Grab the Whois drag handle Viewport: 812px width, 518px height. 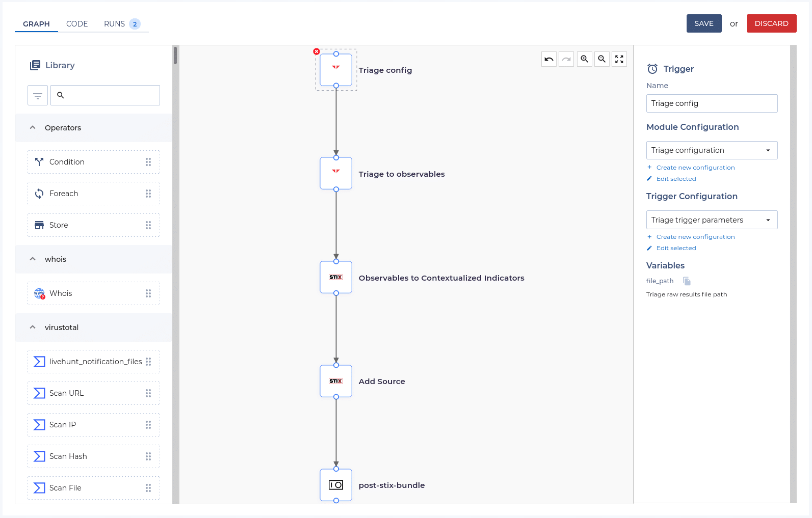(x=148, y=293)
